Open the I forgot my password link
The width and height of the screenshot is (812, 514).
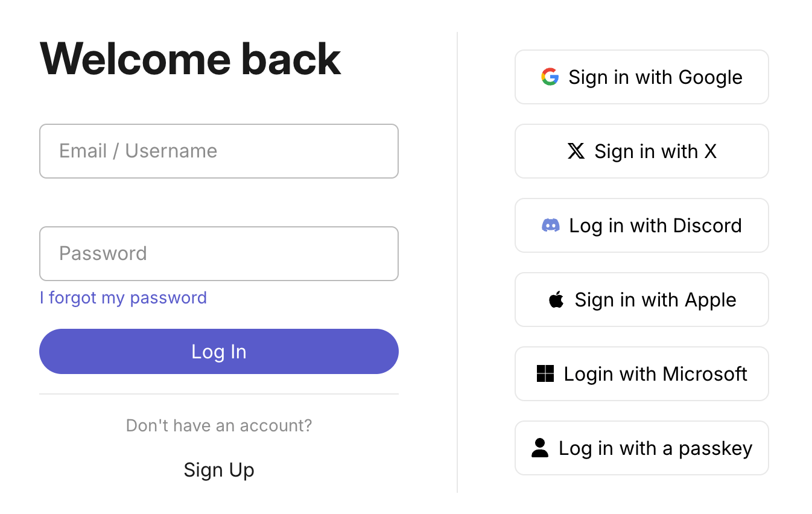(123, 298)
